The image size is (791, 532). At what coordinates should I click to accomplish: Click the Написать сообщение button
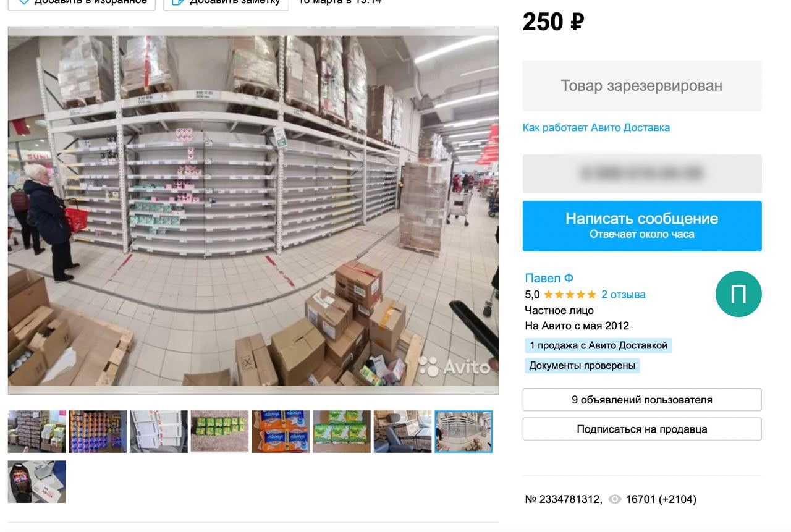coord(642,226)
